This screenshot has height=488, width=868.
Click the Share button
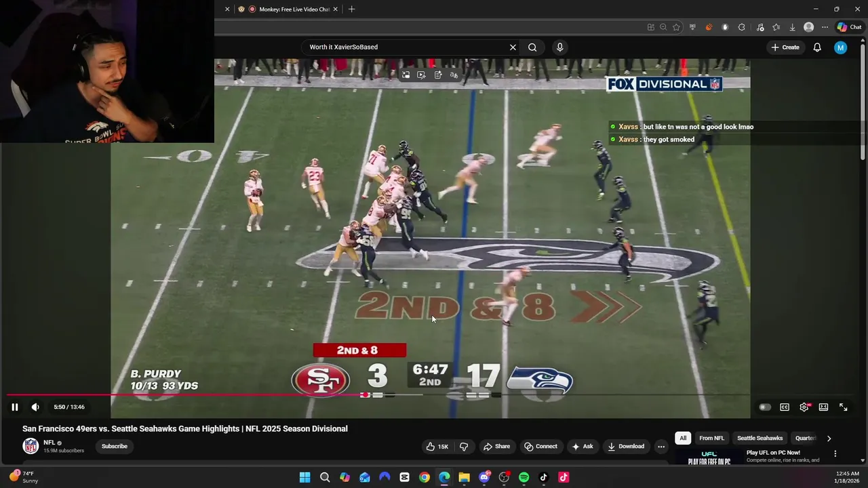[496, 447]
